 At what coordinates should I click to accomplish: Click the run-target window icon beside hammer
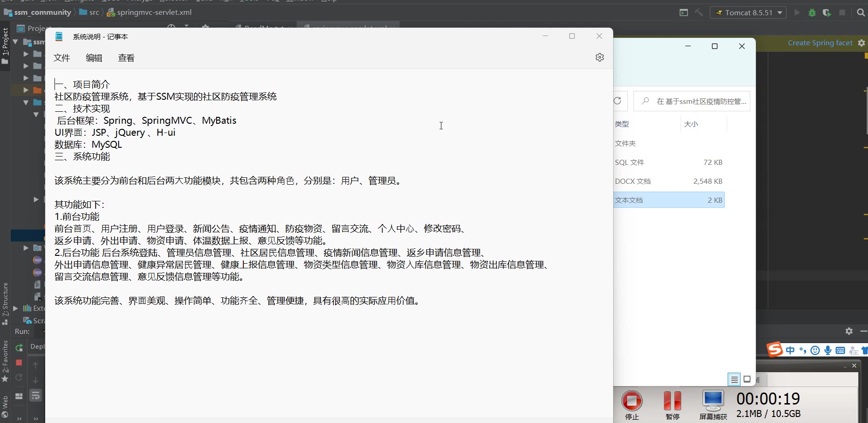tap(684, 12)
